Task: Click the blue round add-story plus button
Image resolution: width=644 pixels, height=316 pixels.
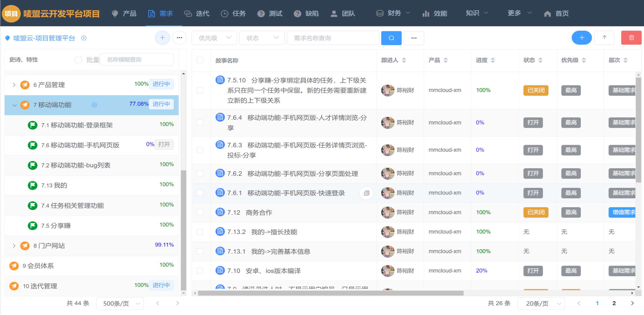Action: (x=581, y=38)
